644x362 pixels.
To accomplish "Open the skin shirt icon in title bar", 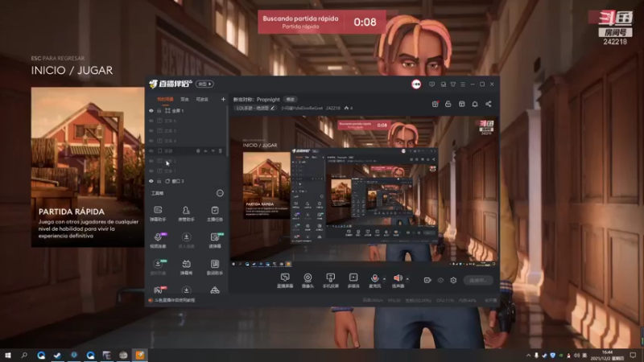I will pos(453,84).
